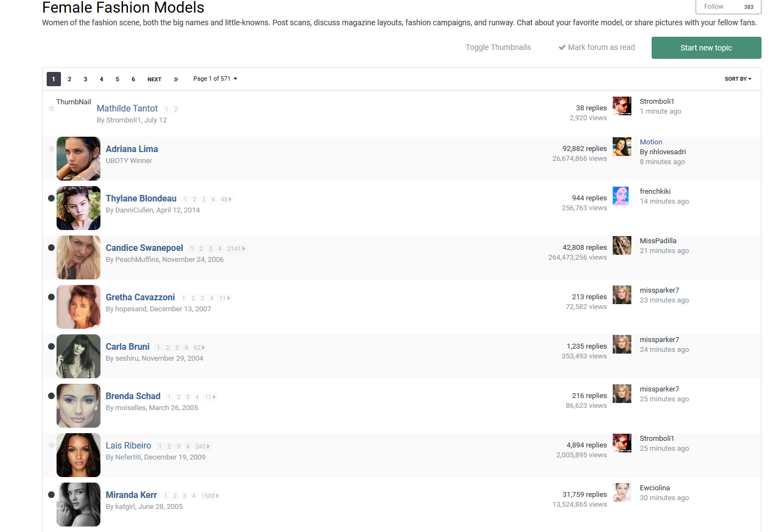Click Stromboli1's avatar on Mathilde Tantot row
The width and height of the screenshot is (773, 532).
621,106
